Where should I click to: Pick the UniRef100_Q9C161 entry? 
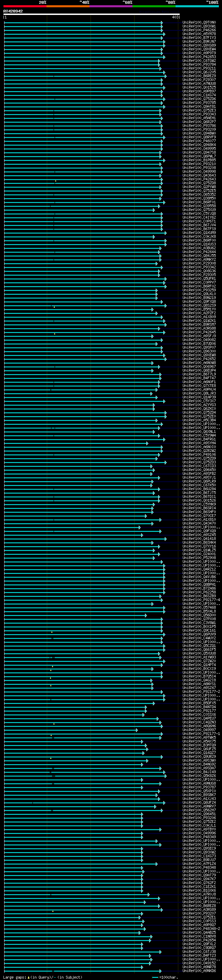click(x=199, y=630)
